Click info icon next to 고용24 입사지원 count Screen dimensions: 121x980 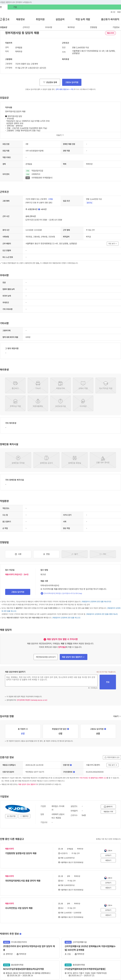105,729
